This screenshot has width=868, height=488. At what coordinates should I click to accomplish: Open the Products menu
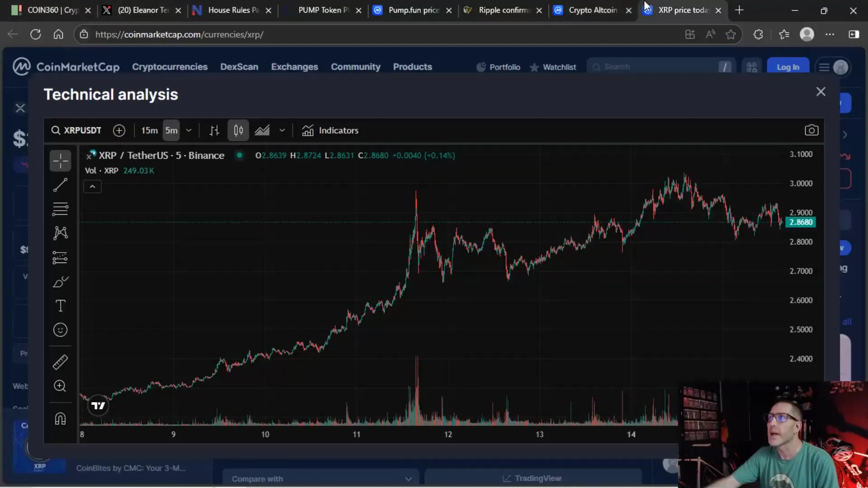412,67
